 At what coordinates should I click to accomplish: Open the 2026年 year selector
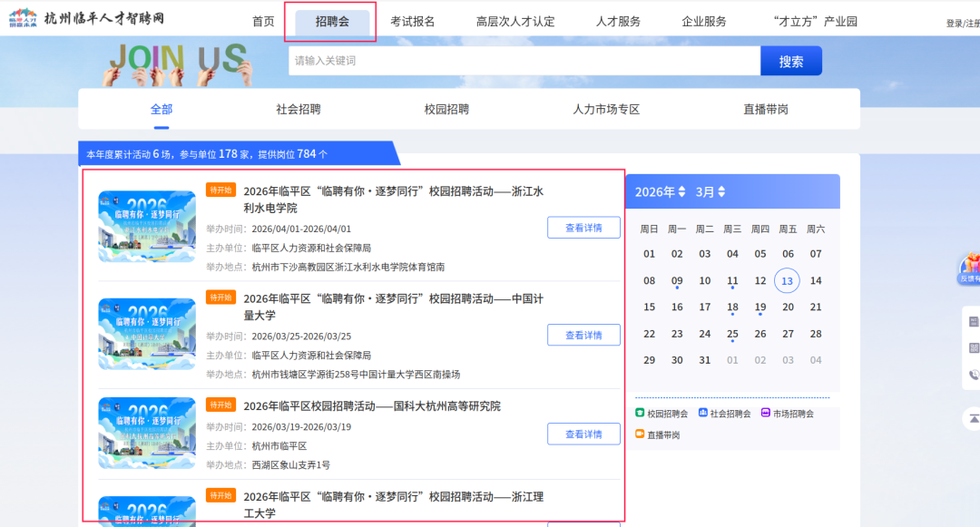[660, 192]
